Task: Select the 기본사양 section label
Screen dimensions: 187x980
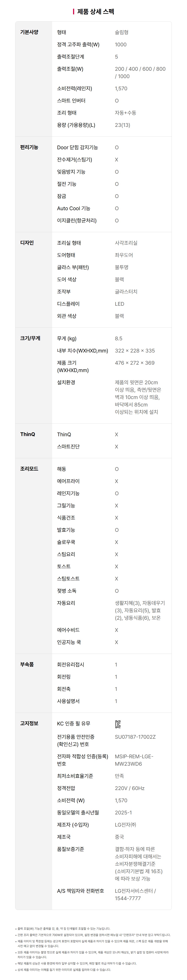Action: (29, 32)
